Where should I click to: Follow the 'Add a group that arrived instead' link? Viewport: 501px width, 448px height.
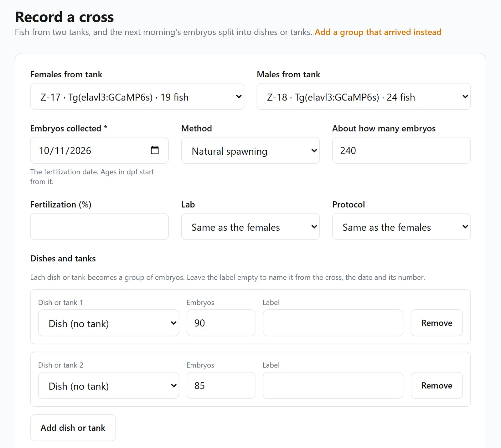pos(378,32)
